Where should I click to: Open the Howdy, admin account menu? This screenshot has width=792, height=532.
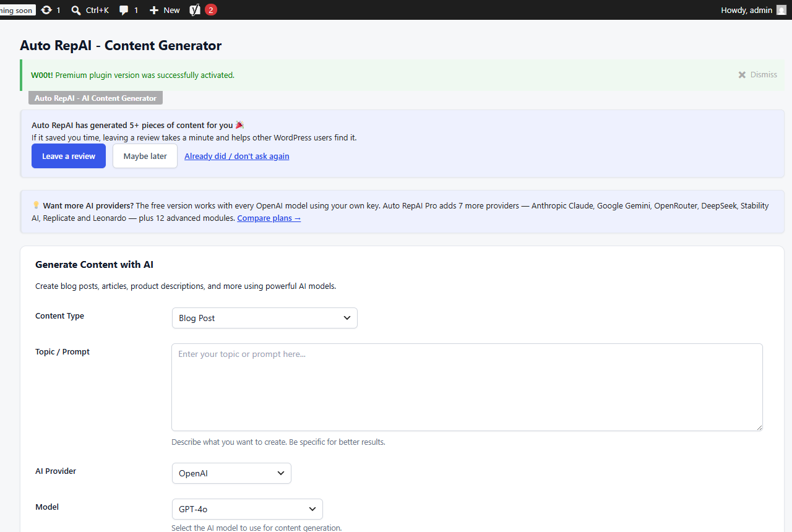click(753, 10)
